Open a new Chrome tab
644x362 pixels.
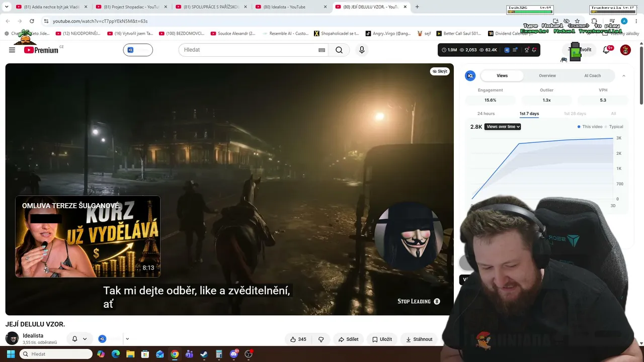click(x=417, y=7)
